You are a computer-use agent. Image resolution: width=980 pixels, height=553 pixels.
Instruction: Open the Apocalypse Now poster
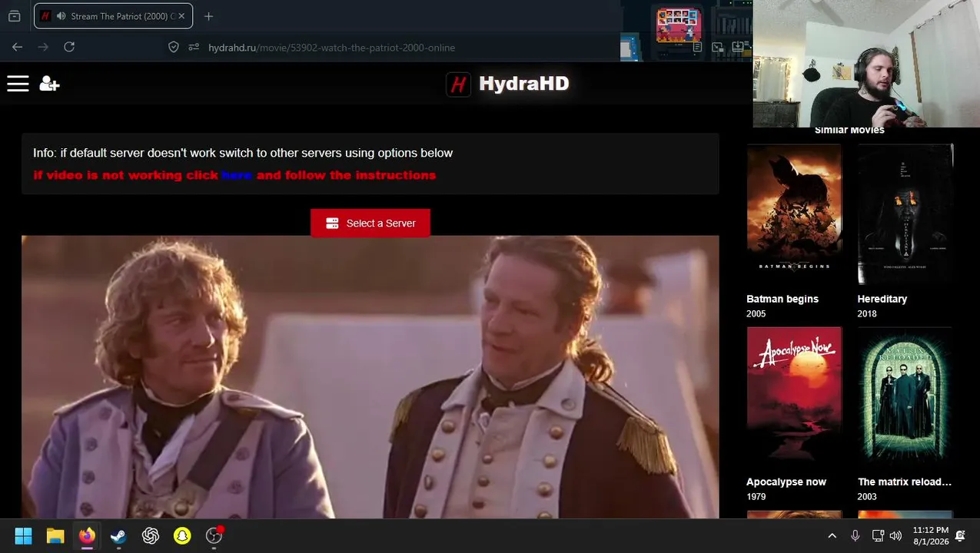point(794,397)
